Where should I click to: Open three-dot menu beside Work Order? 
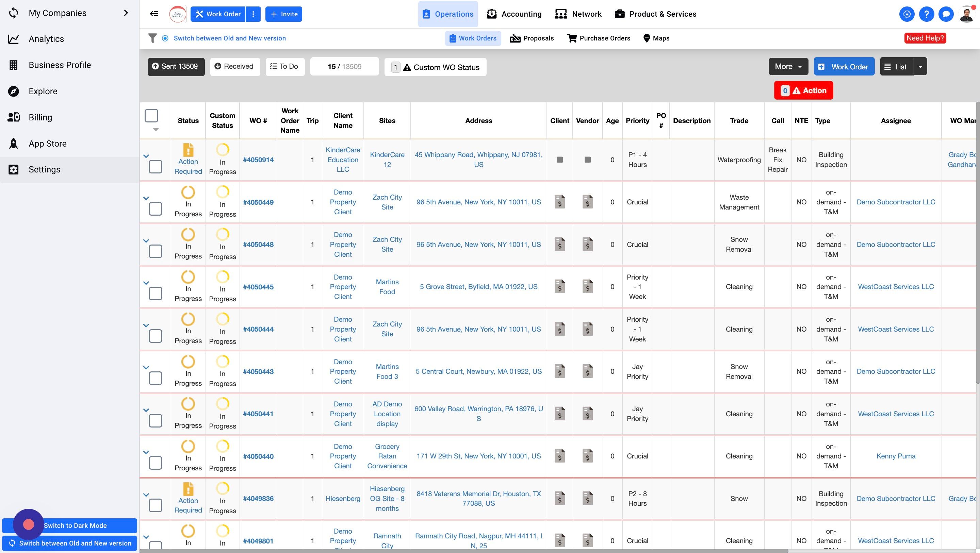point(253,14)
